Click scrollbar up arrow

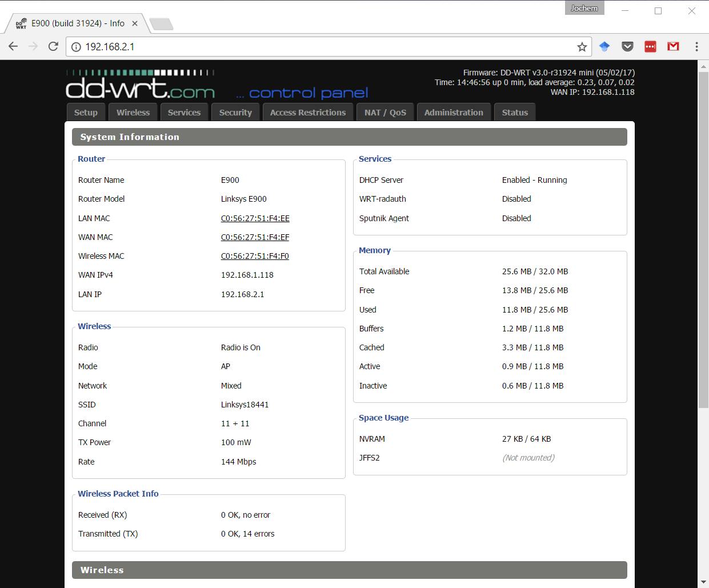[704, 65]
